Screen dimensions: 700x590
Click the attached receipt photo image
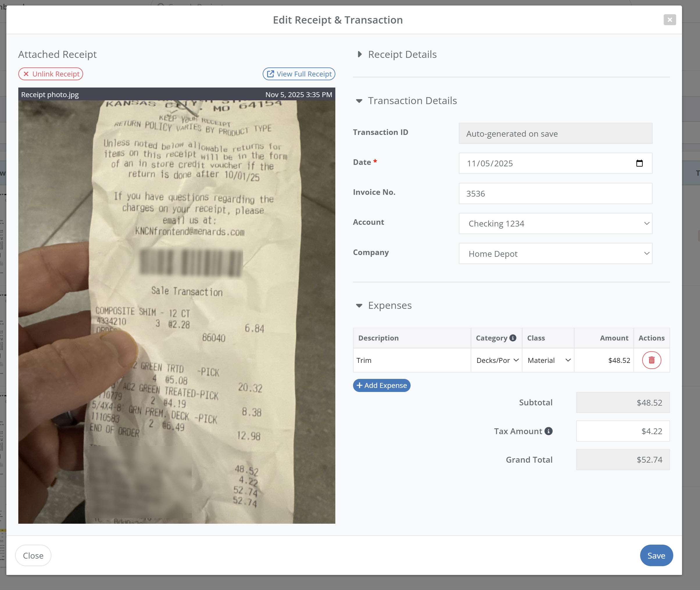click(x=176, y=311)
